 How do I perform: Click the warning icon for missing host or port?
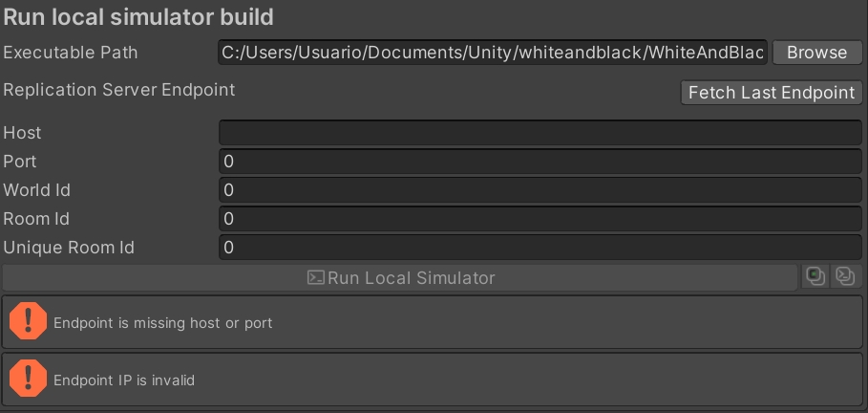28,322
